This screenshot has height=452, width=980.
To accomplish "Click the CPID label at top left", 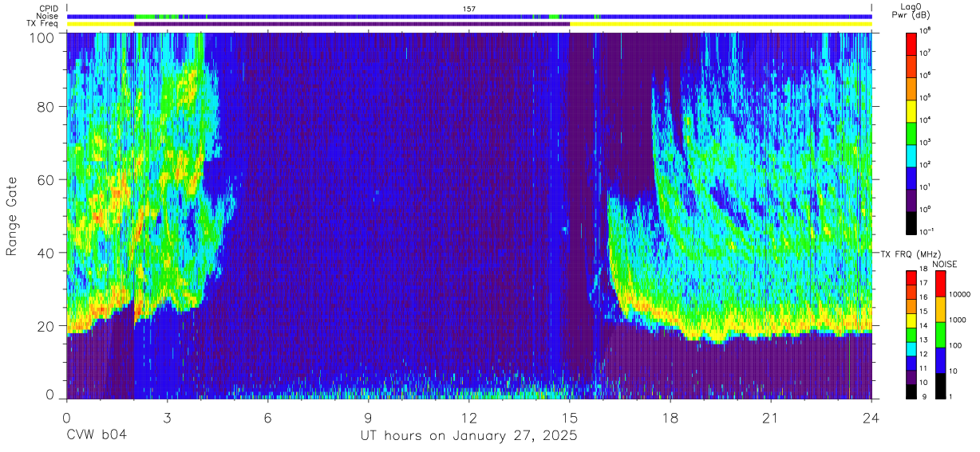I will pyautogui.click(x=48, y=8).
